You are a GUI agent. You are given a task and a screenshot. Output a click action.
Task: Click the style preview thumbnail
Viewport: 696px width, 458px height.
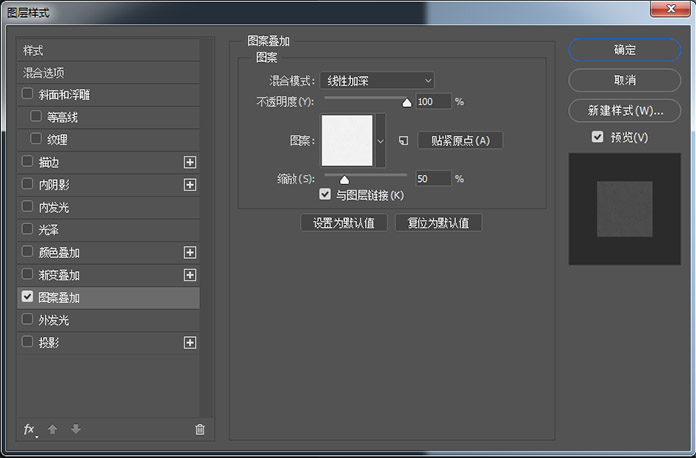tap(625, 209)
